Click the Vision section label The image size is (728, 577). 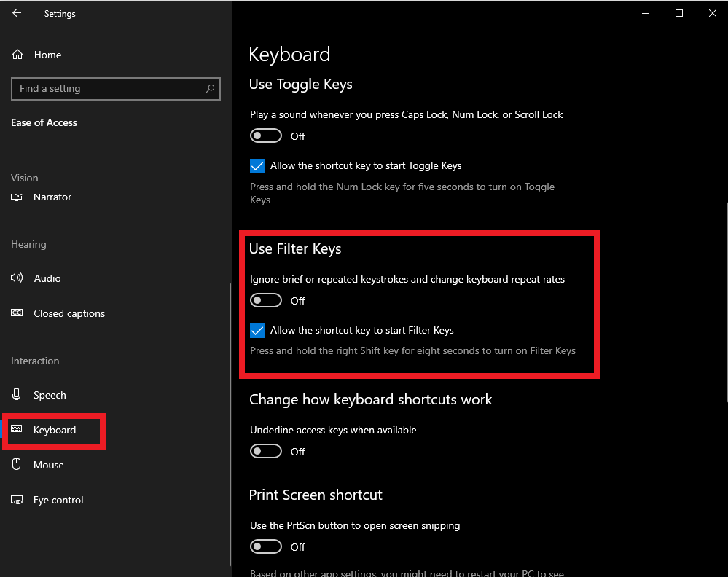tap(25, 178)
